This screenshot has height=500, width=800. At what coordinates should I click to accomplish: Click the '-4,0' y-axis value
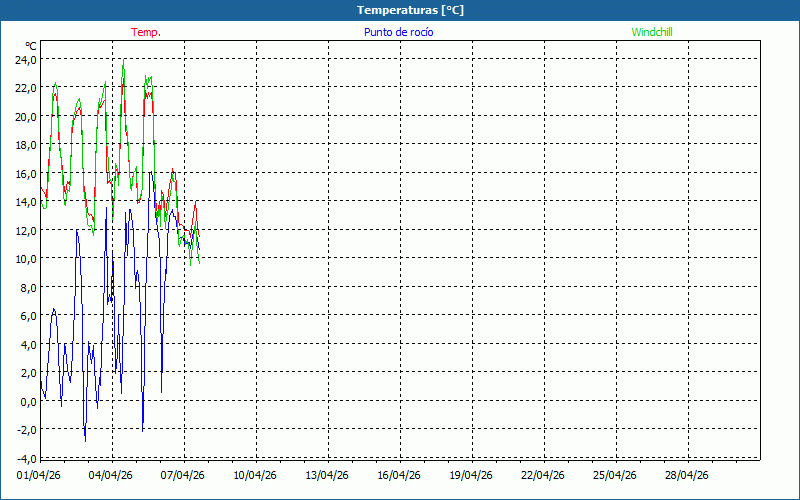coord(27,458)
